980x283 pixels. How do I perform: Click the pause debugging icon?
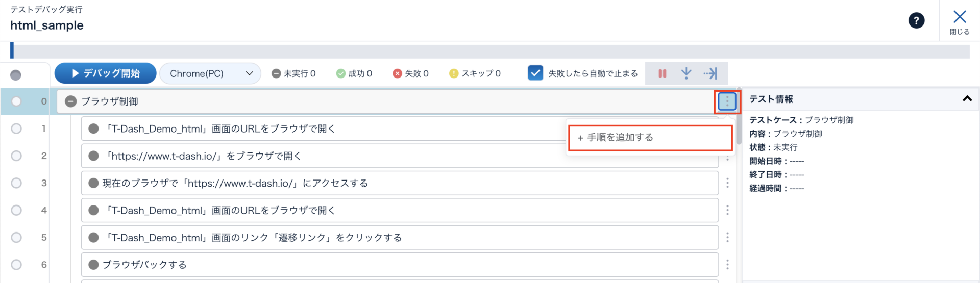662,73
